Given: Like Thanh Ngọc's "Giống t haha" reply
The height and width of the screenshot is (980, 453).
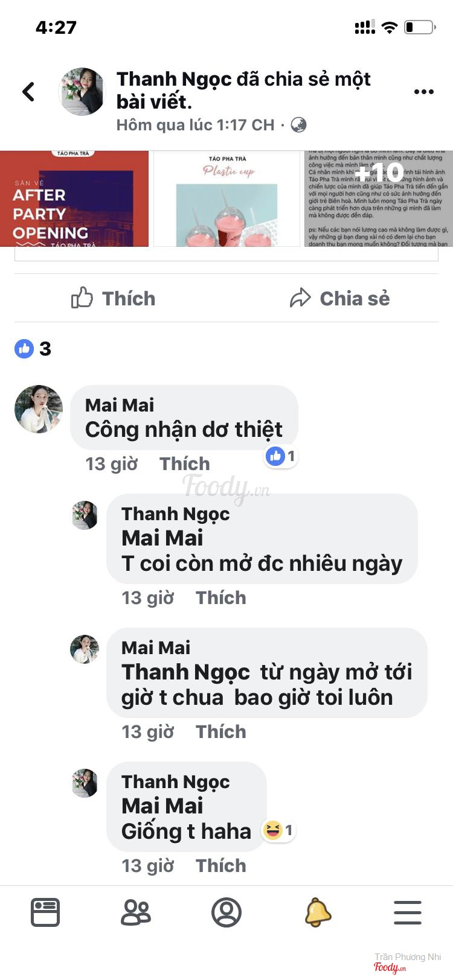Looking at the screenshot, I should [220, 865].
